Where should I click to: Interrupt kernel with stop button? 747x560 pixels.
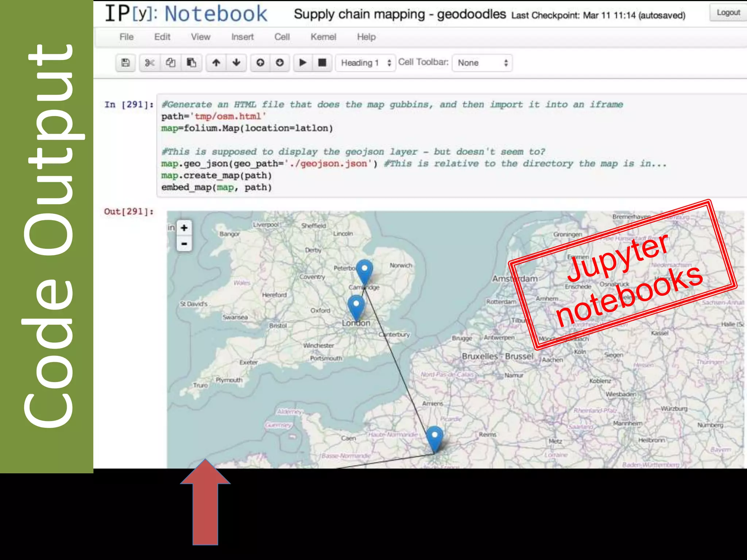pyautogui.click(x=322, y=63)
